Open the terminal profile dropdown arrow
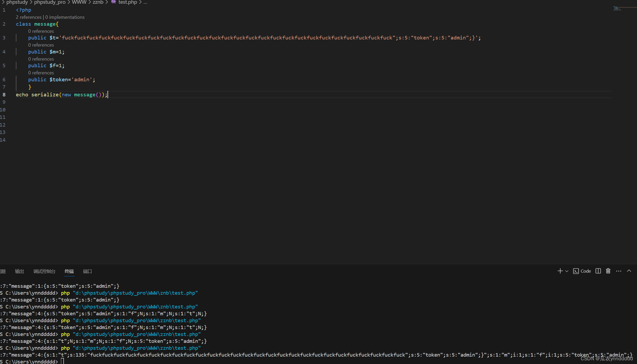The image size is (637, 364). [567, 271]
